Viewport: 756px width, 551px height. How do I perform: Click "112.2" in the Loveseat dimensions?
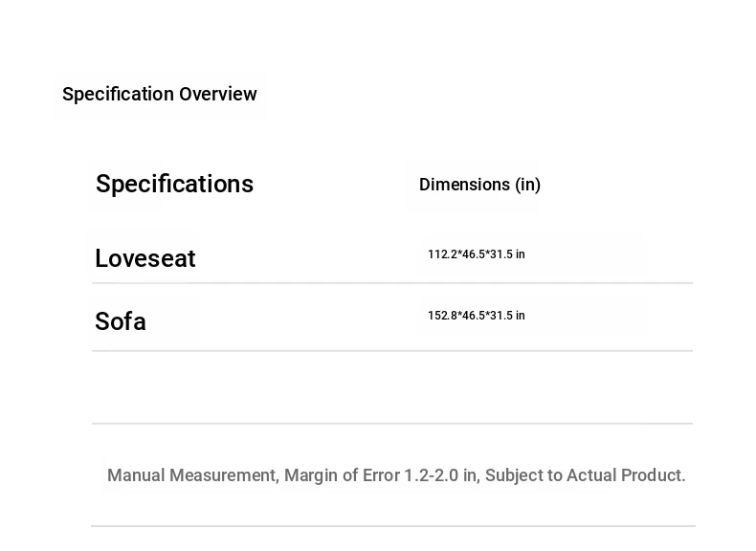(x=441, y=254)
